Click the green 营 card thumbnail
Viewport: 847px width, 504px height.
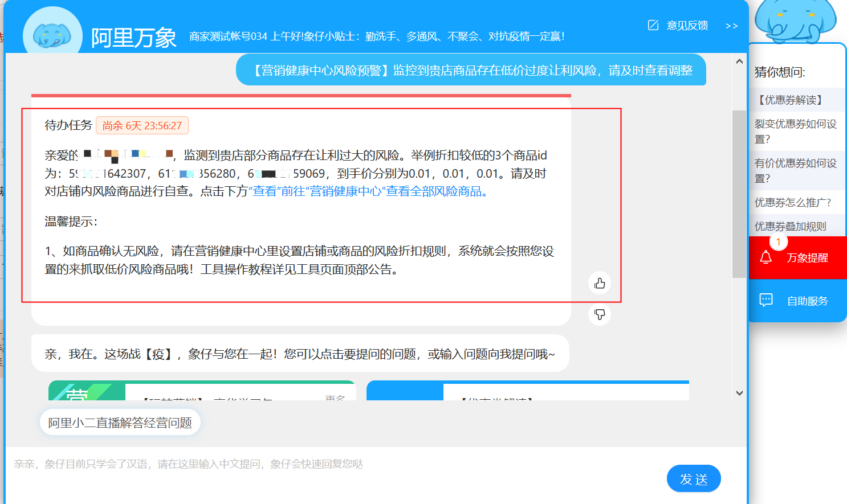click(87, 391)
